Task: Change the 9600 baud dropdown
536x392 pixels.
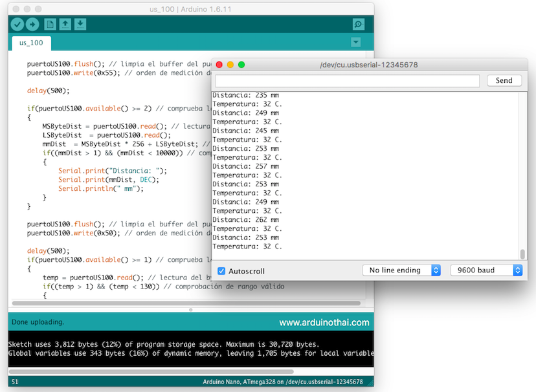Action: [x=486, y=270]
